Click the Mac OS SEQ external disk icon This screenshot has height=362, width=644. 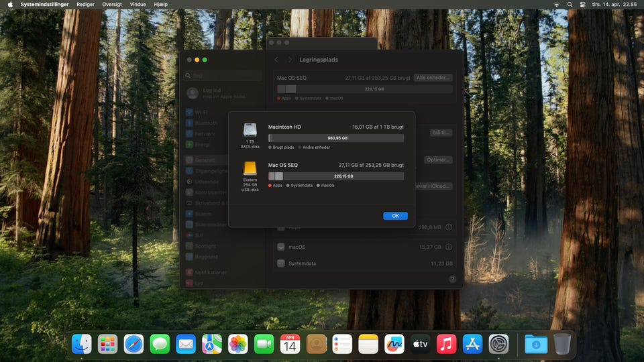tap(250, 168)
